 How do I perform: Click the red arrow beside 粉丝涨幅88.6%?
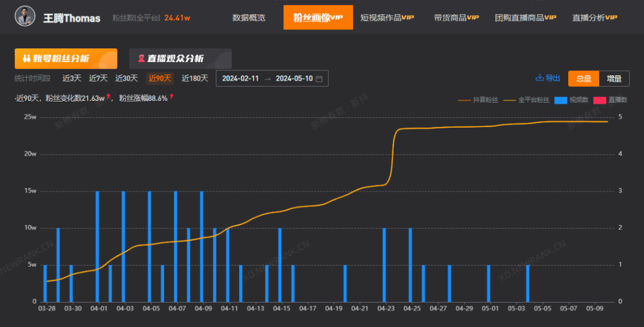172,97
